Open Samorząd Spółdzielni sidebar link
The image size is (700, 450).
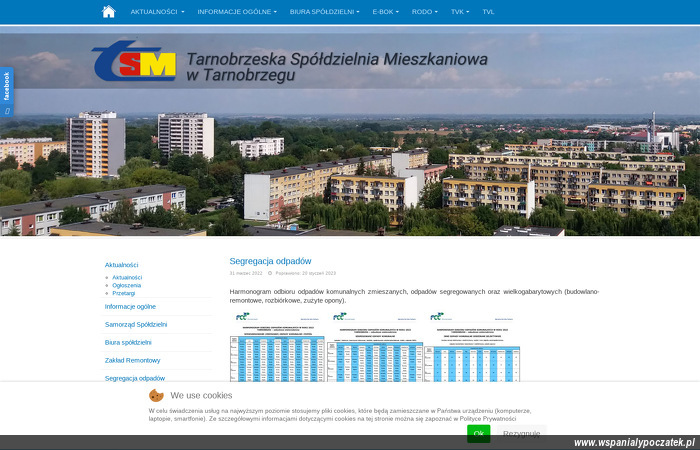(136, 325)
